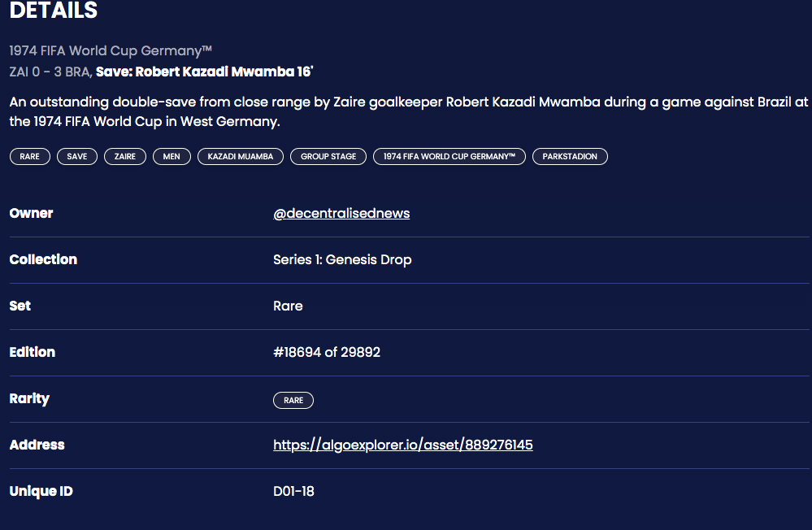Click the KAZADI MUAMBA tag
This screenshot has height=530, width=812.
click(241, 156)
